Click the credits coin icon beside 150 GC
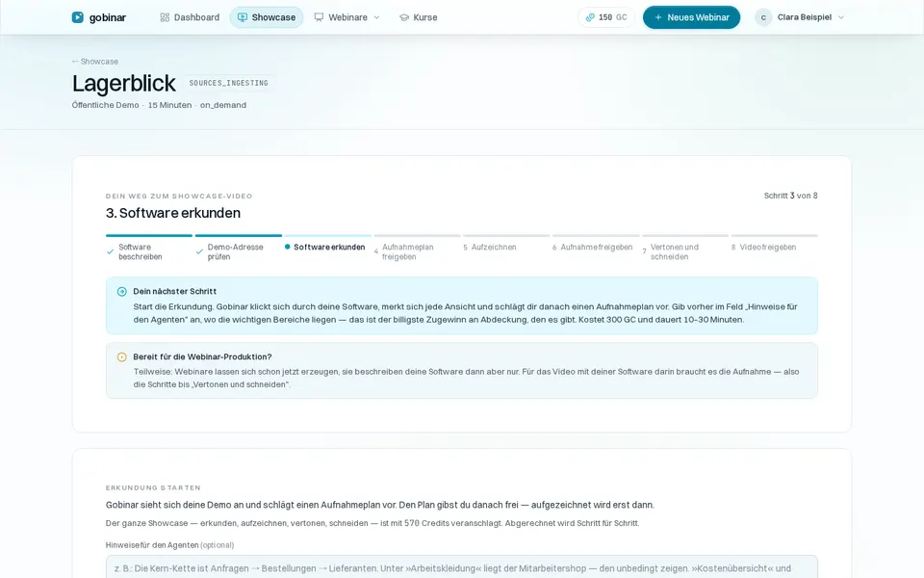The width and height of the screenshot is (924, 578). point(590,17)
